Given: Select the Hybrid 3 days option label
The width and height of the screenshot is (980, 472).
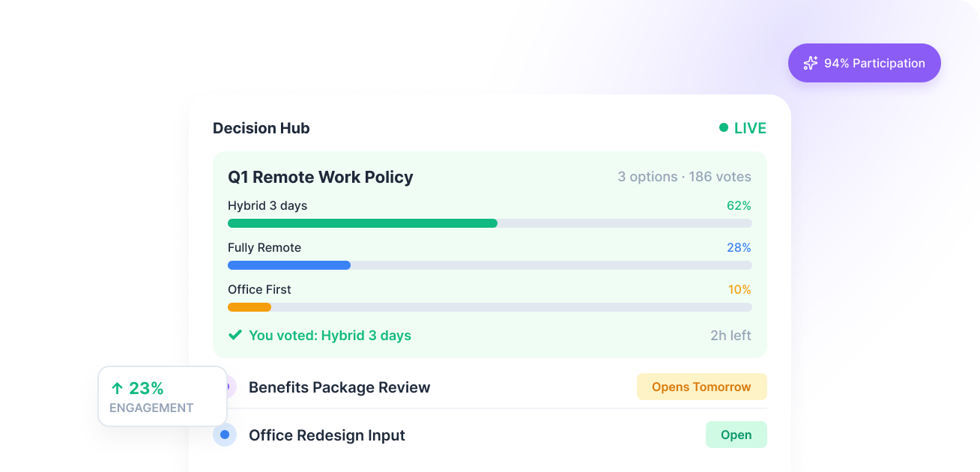Looking at the screenshot, I should (x=267, y=205).
